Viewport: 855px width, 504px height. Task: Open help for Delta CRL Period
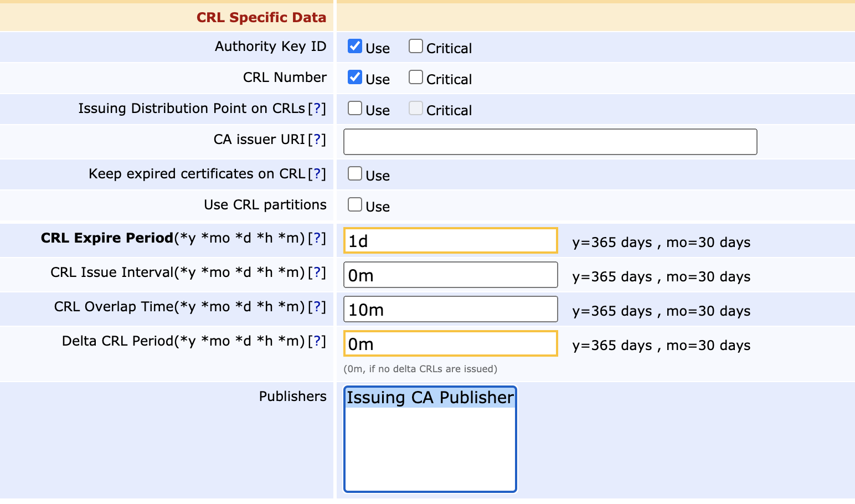pos(317,341)
